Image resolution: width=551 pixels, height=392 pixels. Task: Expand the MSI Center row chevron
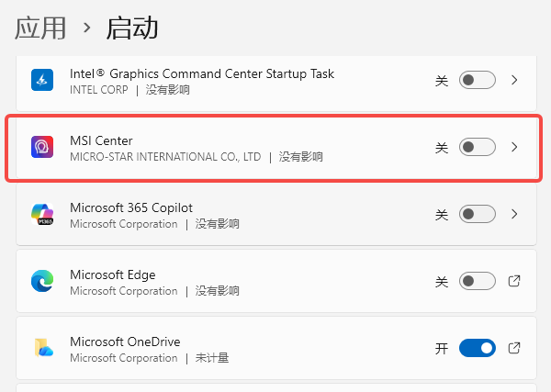tap(514, 147)
